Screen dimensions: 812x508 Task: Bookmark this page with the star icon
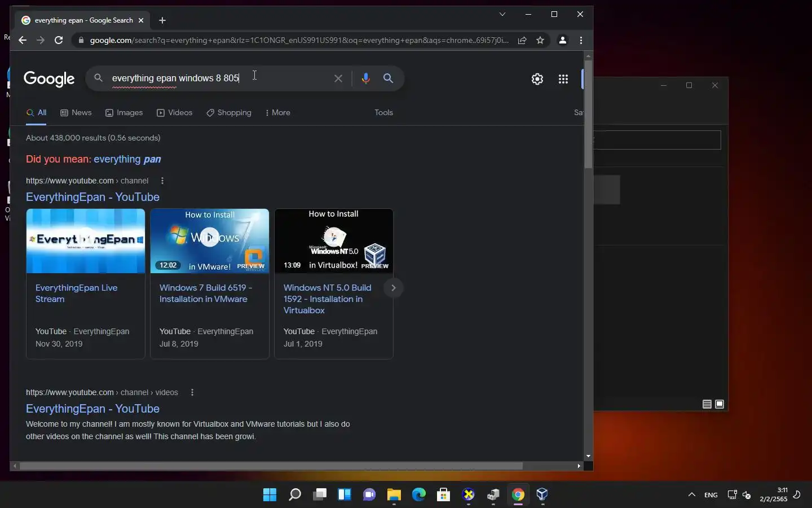(540, 40)
